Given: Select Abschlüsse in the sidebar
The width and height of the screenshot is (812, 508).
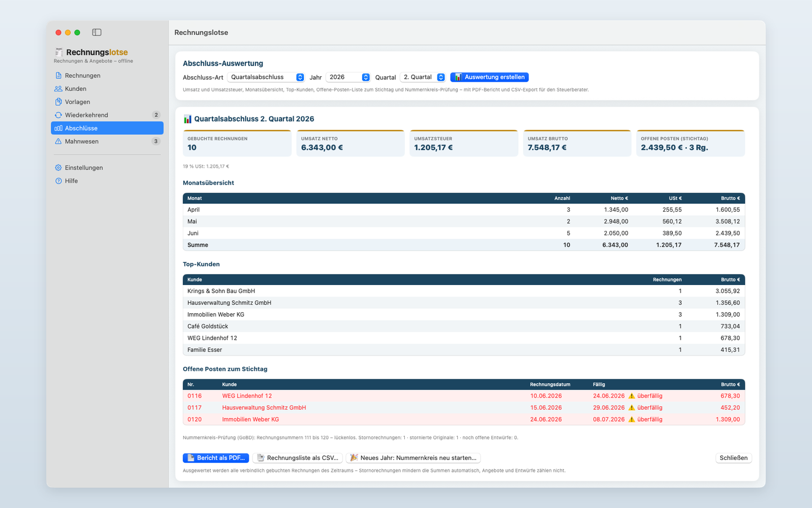Looking at the screenshot, I should [x=107, y=128].
